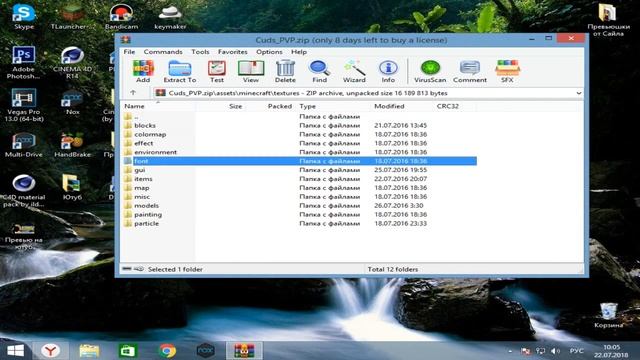The height and width of the screenshot is (360, 640).
Task: Open the keymaker desktop shortcut
Action: point(170,17)
